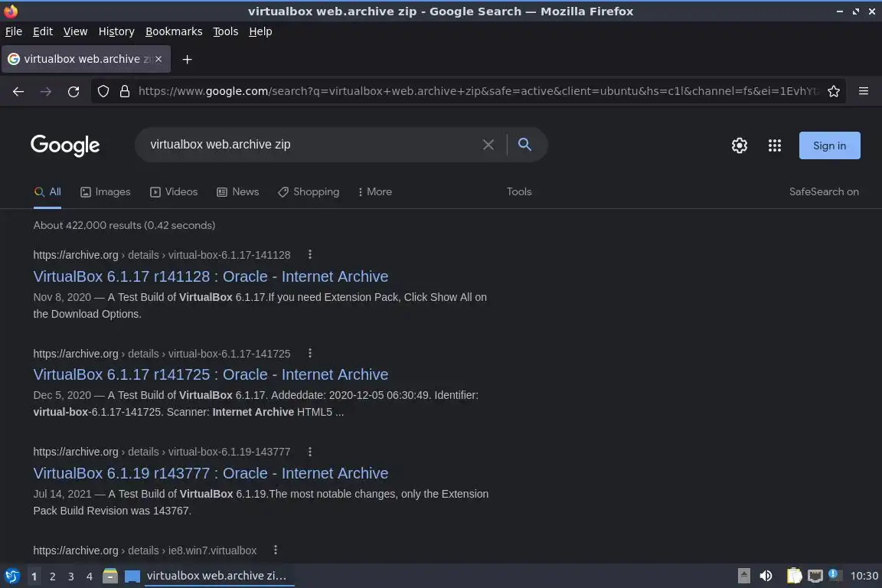Open the taskbar start menu icon
Viewport: 882px width, 588px height.
(12, 576)
